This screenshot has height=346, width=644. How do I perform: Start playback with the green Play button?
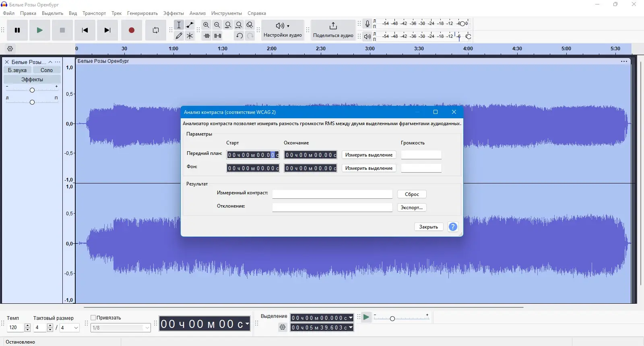(x=39, y=30)
